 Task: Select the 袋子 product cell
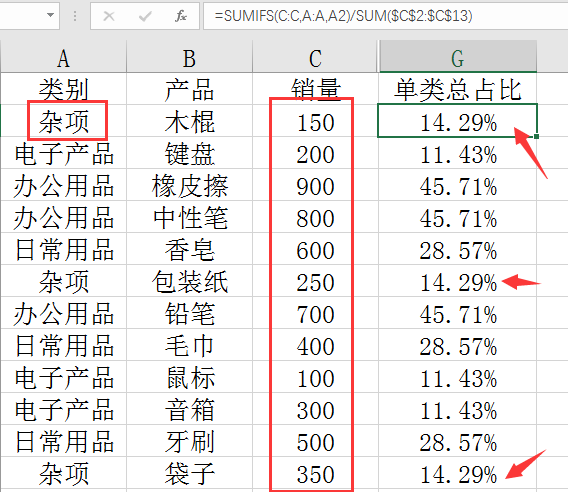(x=189, y=473)
